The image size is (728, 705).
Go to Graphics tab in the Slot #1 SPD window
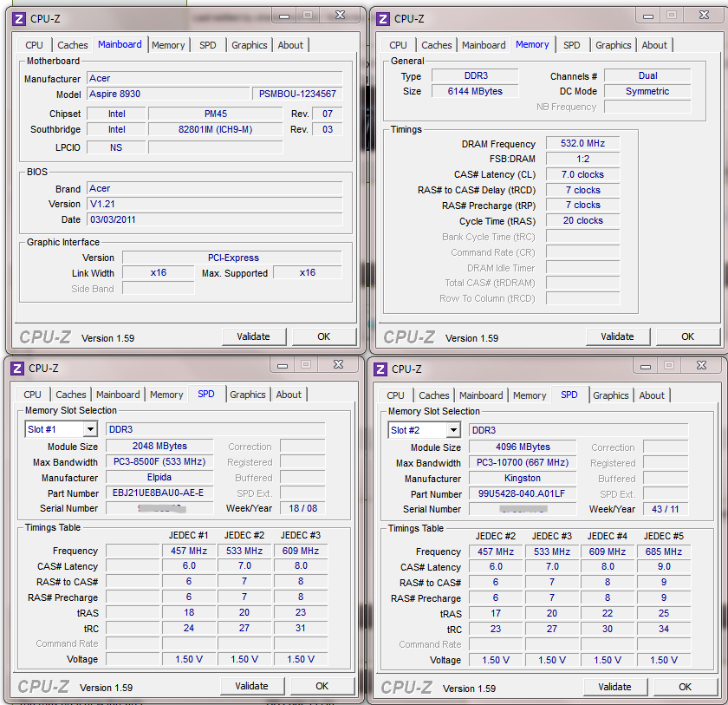[248, 395]
